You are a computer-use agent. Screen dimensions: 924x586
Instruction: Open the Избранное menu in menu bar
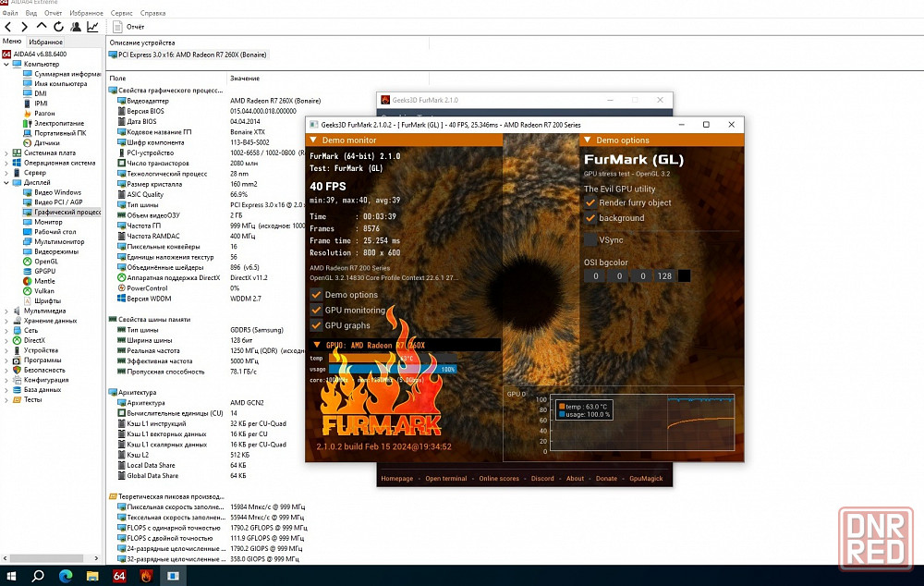coord(86,13)
